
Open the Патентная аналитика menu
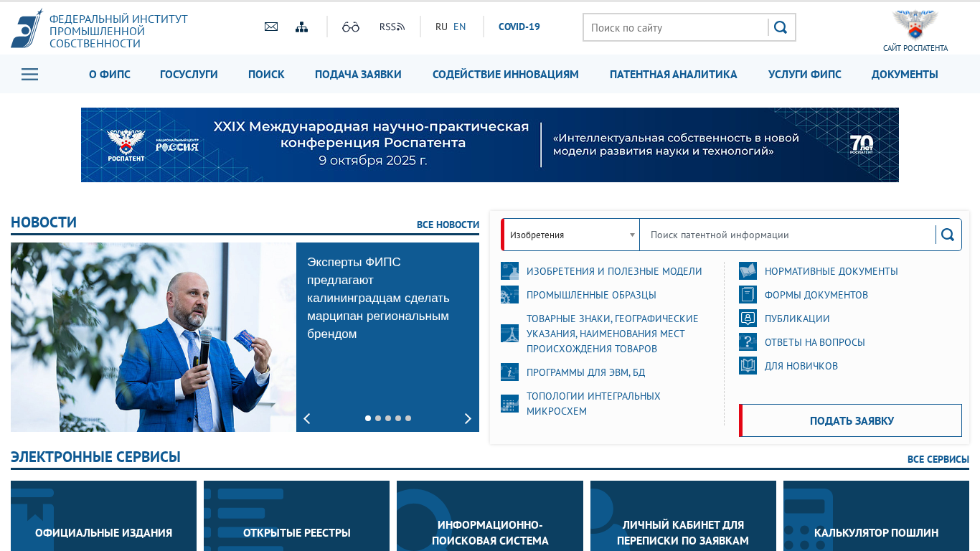(x=674, y=74)
